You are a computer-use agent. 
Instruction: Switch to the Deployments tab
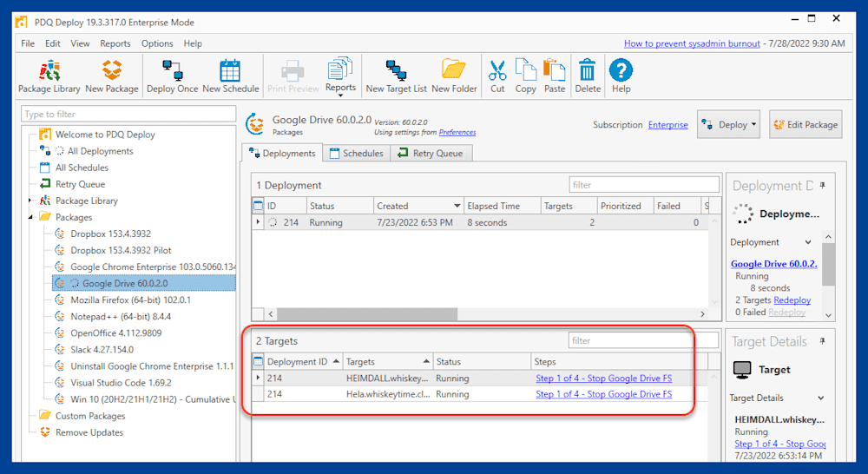pyautogui.click(x=282, y=154)
